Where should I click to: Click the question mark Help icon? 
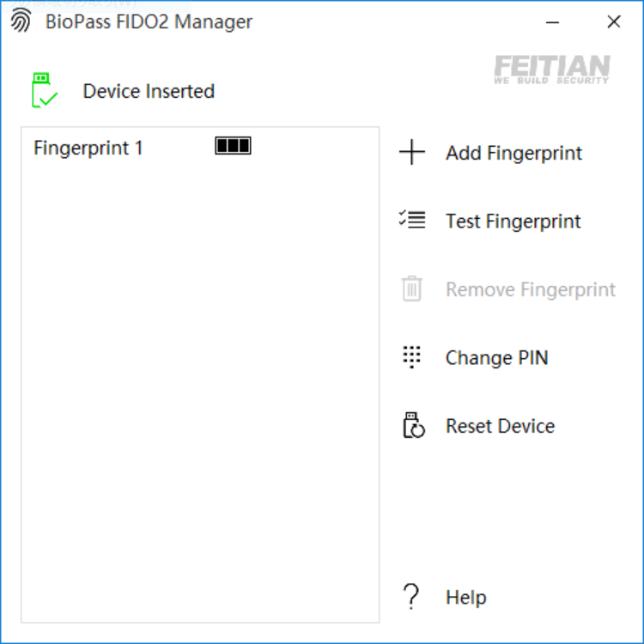click(x=411, y=596)
